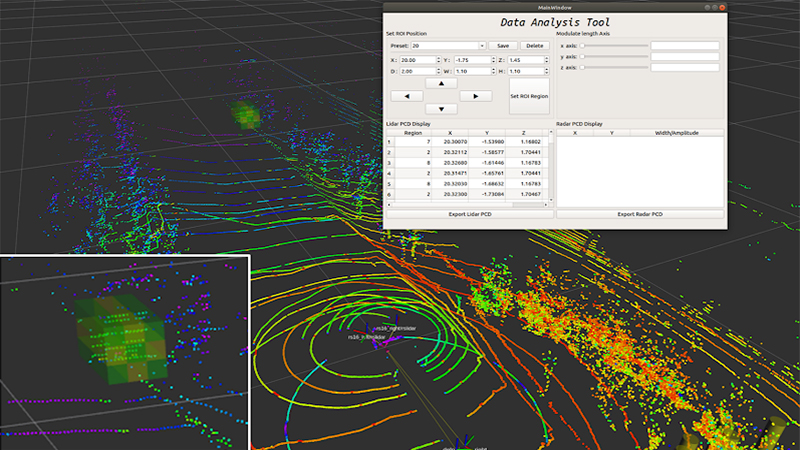The image size is (800, 450).
Task: Focus the x axis value text field
Action: tap(685, 45)
